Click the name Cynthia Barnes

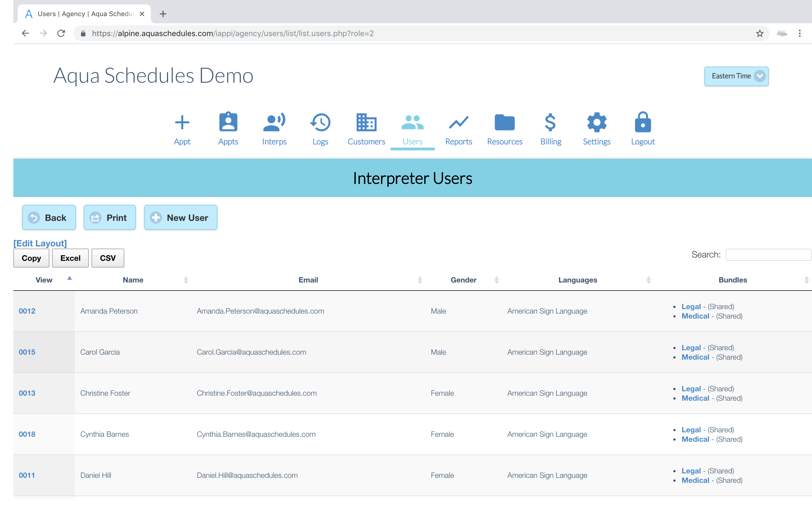click(105, 434)
